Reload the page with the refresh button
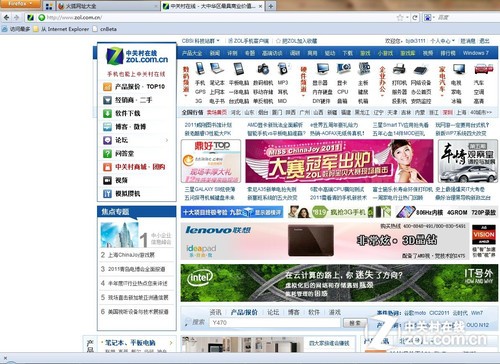This screenshot has height=364, width=500. [x=415, y=18]
